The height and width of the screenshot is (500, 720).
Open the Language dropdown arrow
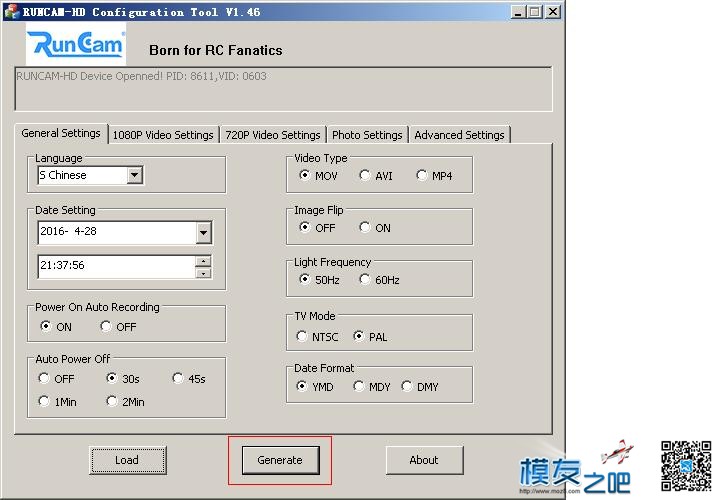(135, 175)
